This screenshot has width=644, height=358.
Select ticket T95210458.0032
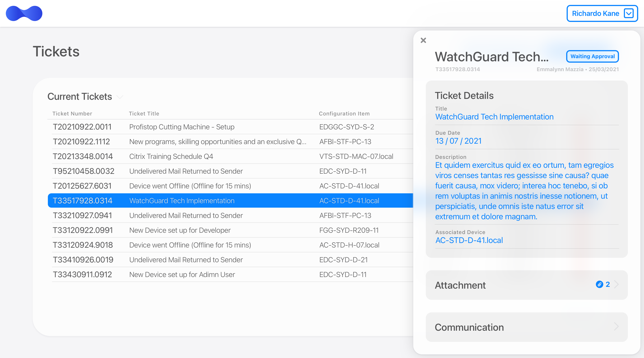83,171
